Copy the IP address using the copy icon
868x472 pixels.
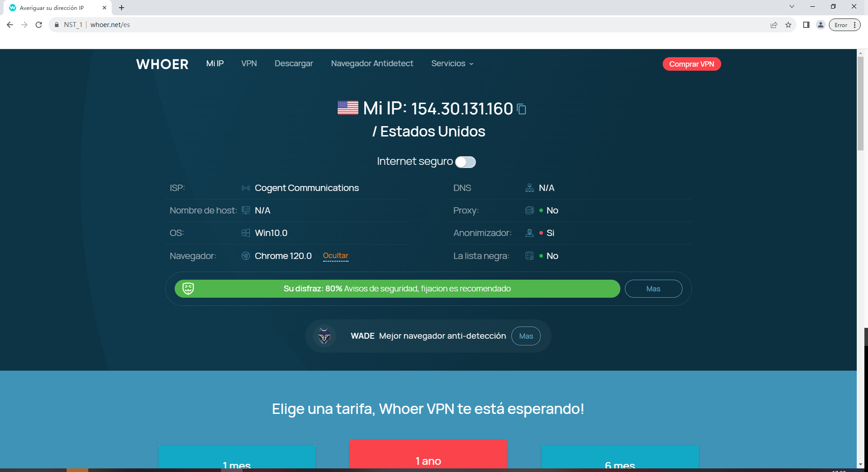coord(521,109)
